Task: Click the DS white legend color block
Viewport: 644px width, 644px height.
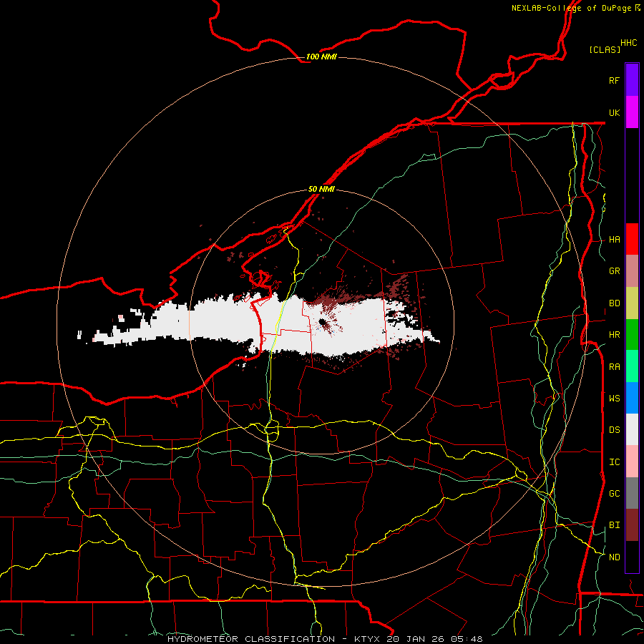Action: (632, 429)
